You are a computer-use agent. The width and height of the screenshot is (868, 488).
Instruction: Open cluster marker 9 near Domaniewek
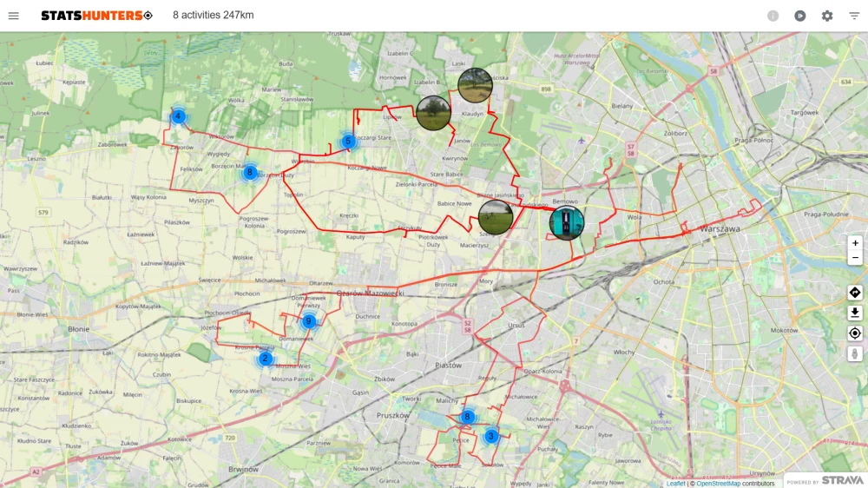pyautogui.click(x=308, y=321)
